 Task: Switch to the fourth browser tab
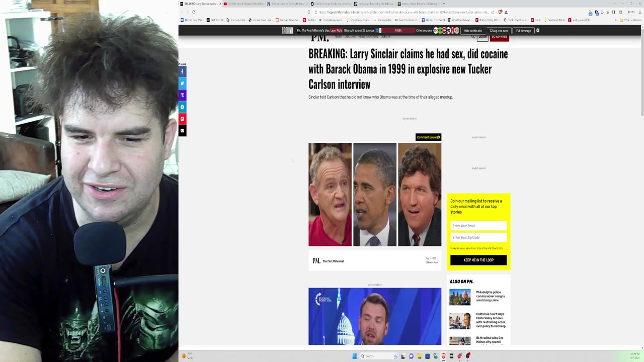(330, 4)
